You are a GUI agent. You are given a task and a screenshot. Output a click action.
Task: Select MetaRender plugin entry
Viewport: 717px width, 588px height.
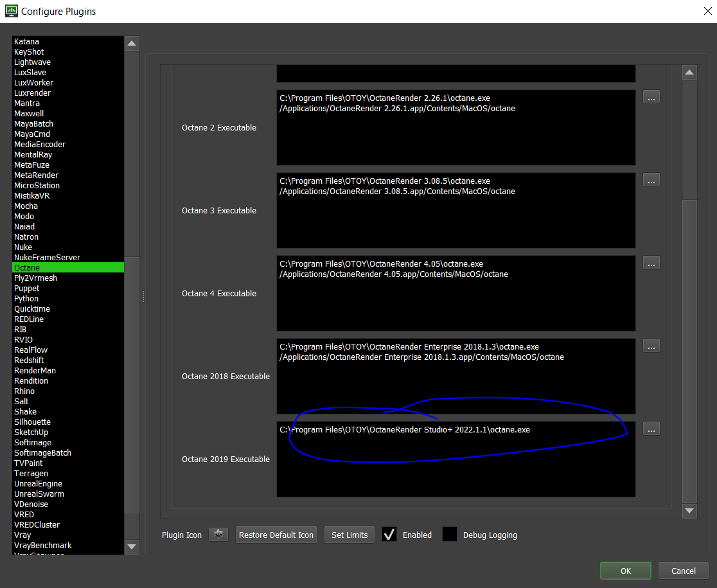[67, 175]
